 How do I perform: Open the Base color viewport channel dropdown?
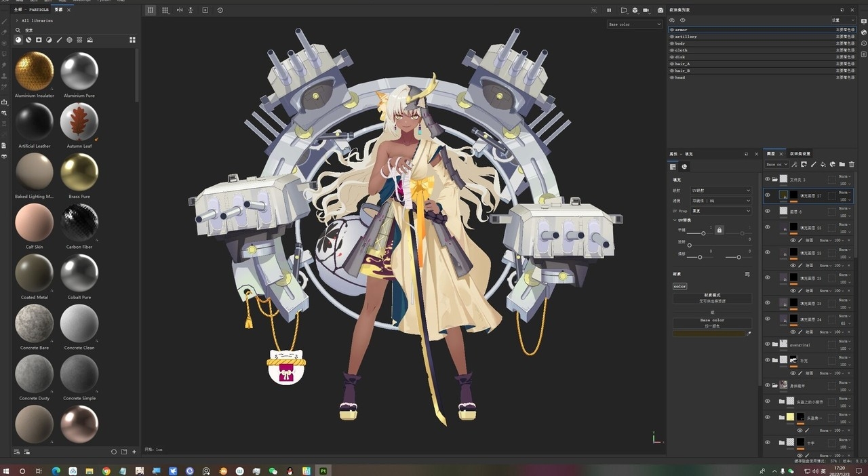[x=634, y=24]
